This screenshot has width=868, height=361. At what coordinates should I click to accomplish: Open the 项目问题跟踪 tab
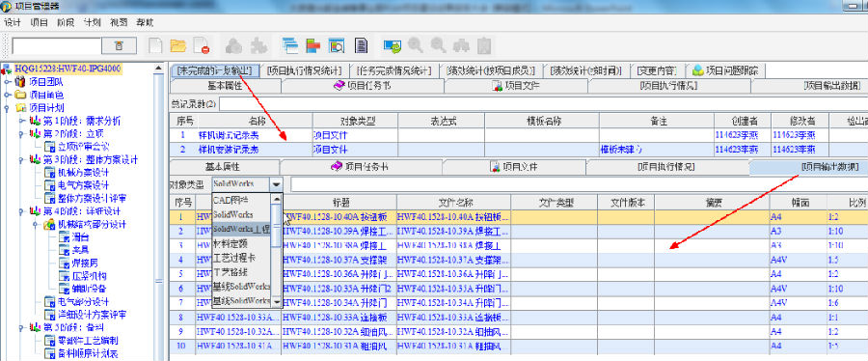(x=726, y=70)
